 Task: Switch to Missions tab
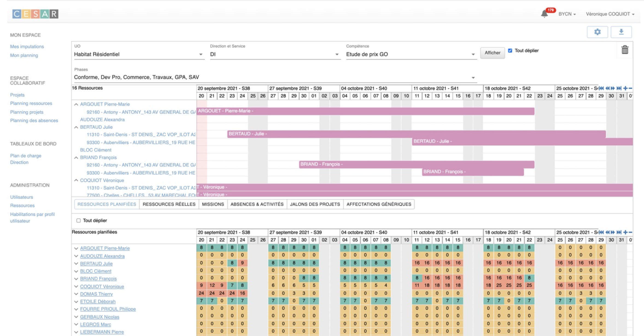click(213, 204)
